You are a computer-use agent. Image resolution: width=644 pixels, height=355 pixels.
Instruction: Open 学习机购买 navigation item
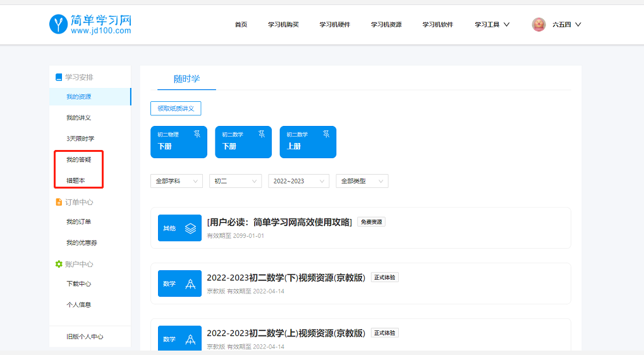pyautogui.click(x=283, y=25)
